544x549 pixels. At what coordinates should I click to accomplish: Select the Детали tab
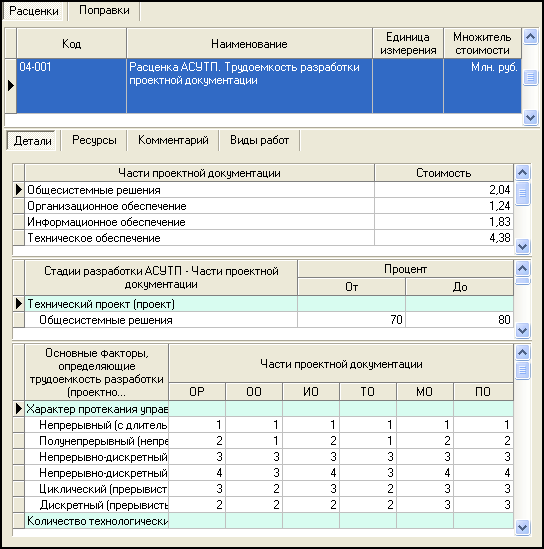tap(33, 141)
